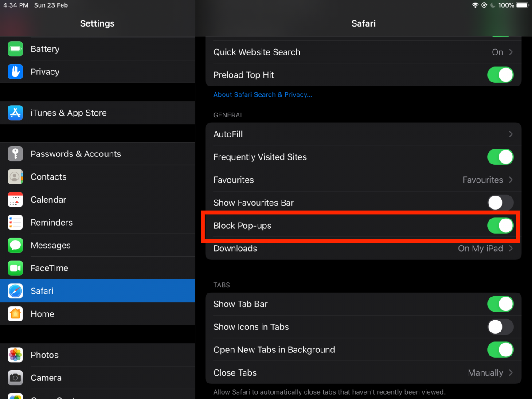Select Calendar in the Settings list
Screen dimensions: 532x399
[x=49, y=199]
